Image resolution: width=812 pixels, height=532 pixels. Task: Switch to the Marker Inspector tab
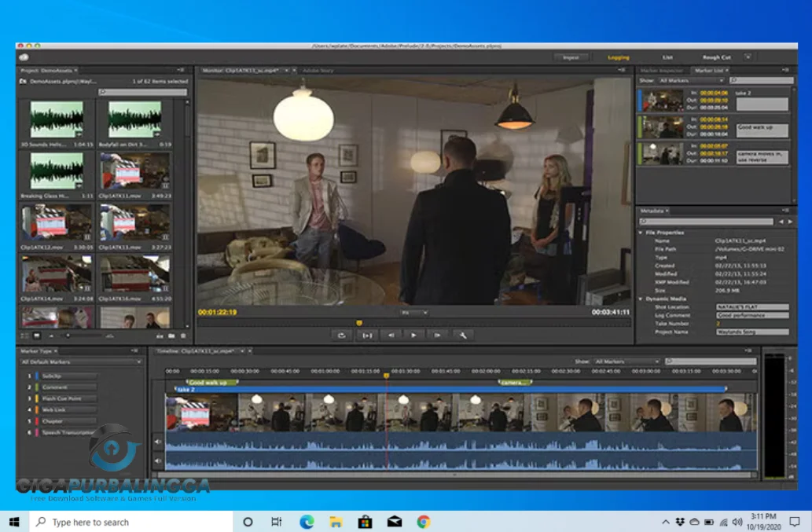coord(664,70)
